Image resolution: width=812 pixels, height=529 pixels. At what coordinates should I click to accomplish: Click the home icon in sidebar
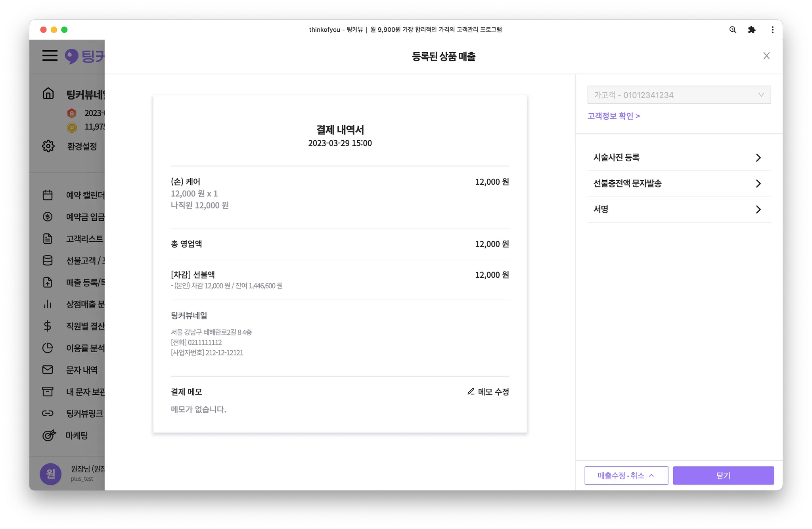point(48,94)
